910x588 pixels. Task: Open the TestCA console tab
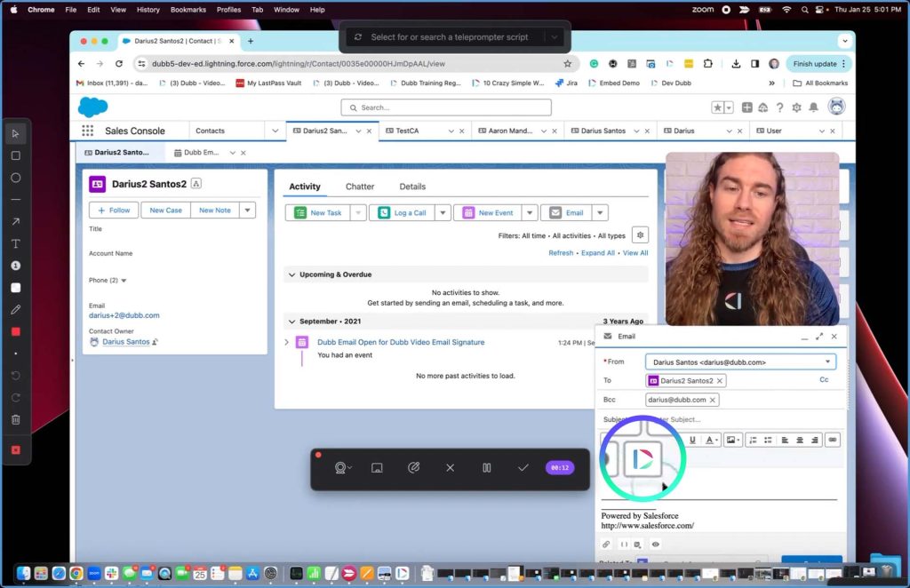tap(407, 131)
